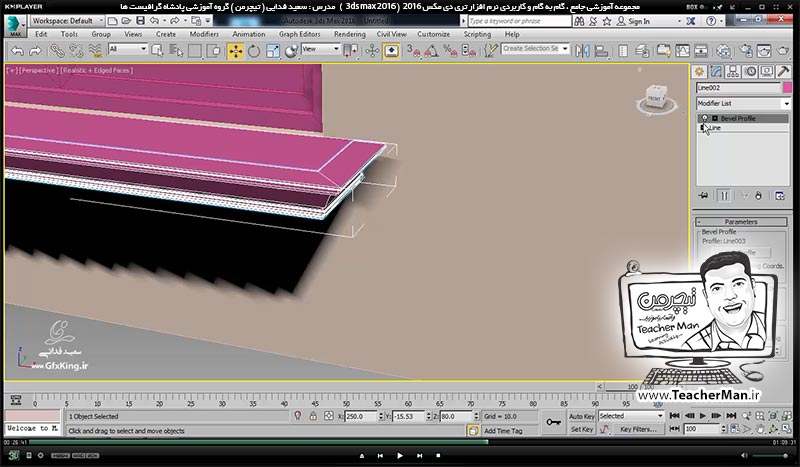Open Edit Named Selection Sets

point(490,51)
